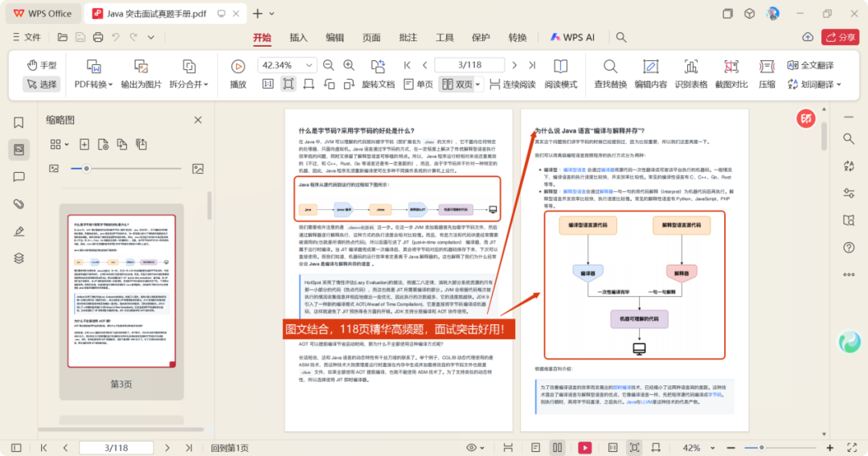Zoom out using ribbon magnifier minus
868x456 pixels.
pyautogui.click(x=328, y=65)
